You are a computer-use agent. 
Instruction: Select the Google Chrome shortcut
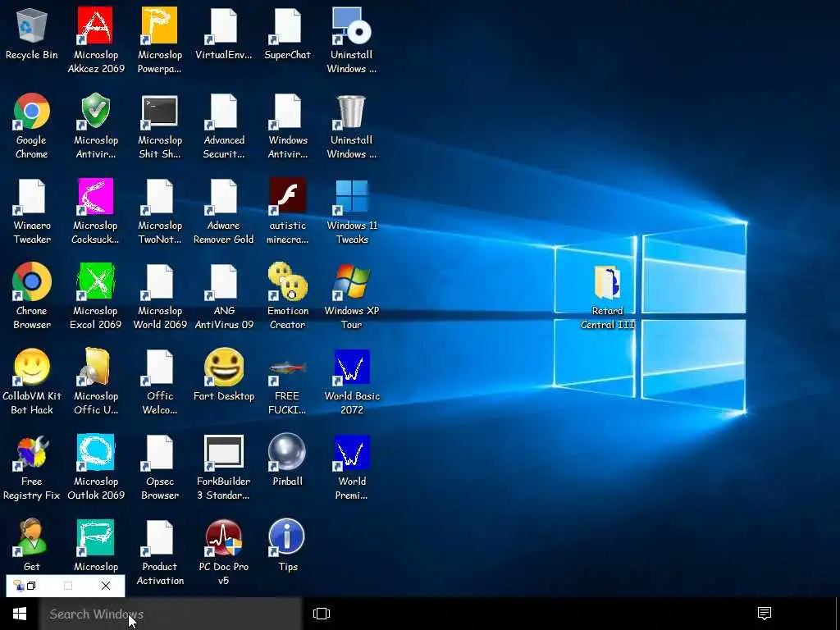[x=32, y=126]
